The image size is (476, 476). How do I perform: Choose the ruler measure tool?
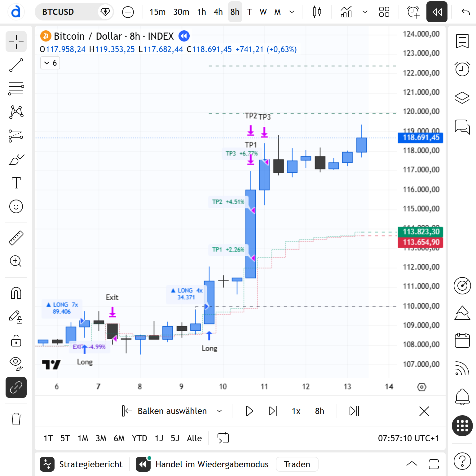16,238
